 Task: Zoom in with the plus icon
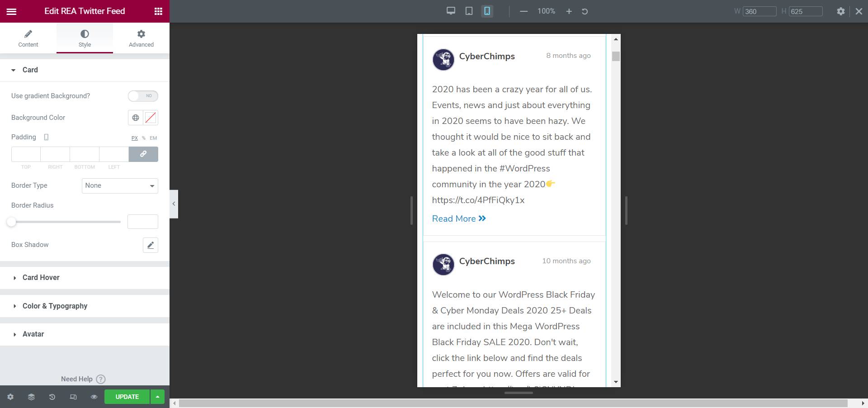pos(569,11)
